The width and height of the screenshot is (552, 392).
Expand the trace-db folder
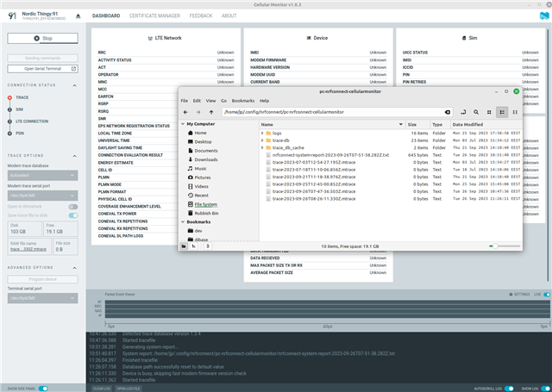pyautogui.click(x=262, y=140)
